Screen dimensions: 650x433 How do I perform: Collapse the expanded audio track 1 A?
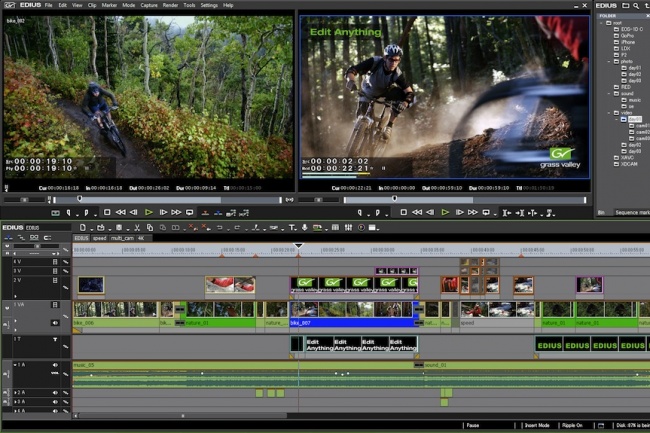(x=15, y=365)
